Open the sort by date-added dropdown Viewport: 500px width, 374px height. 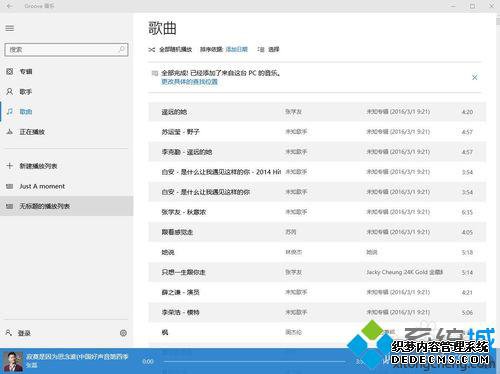236,49
